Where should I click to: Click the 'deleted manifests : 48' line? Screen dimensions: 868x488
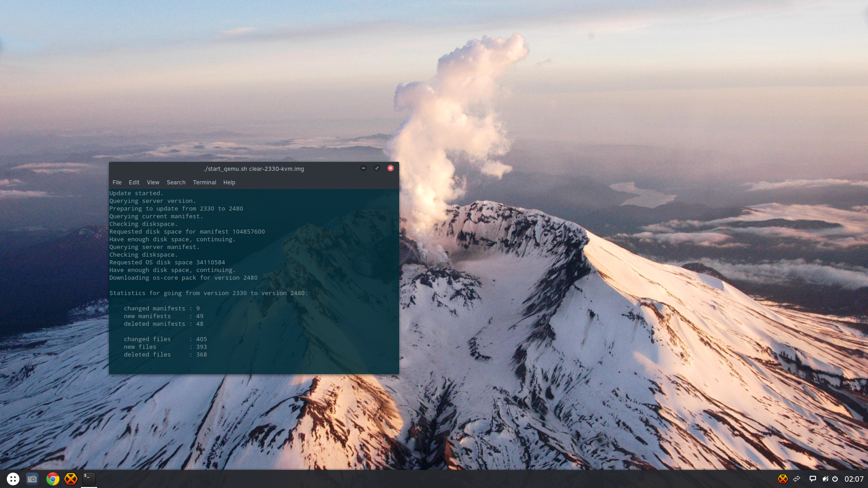(164, 324)
